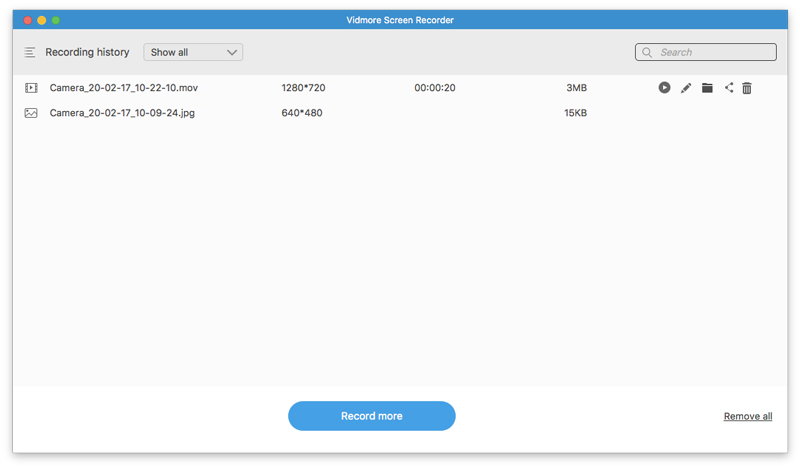Delete the recording with the trash icon
Image resolution: width=800 pixels, height=468 pixels.
coord(747,88)
